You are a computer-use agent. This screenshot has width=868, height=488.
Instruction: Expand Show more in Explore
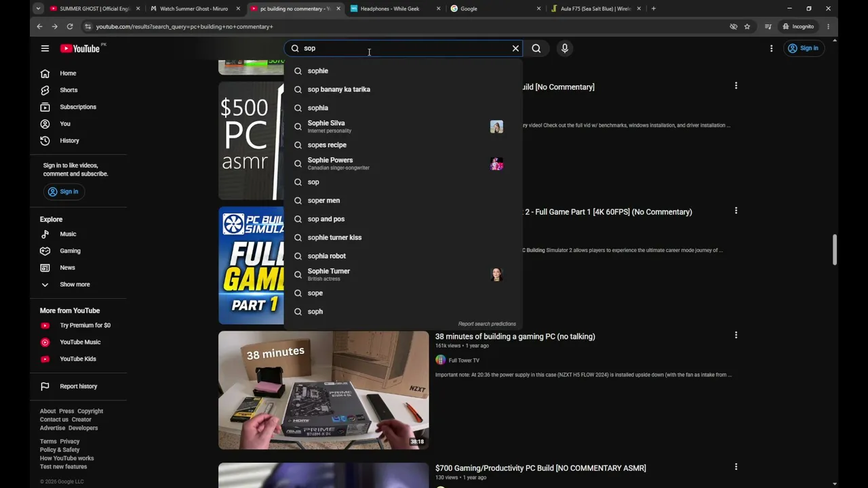[75, 285]
